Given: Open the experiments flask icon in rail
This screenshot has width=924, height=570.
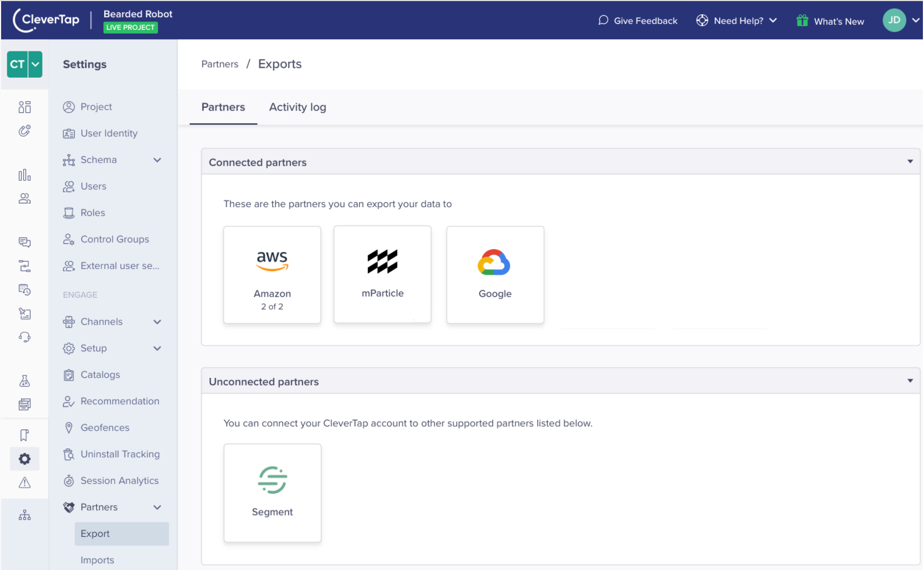Looking at the screenshot, I should pyautogui.click(x=25, y=381).
